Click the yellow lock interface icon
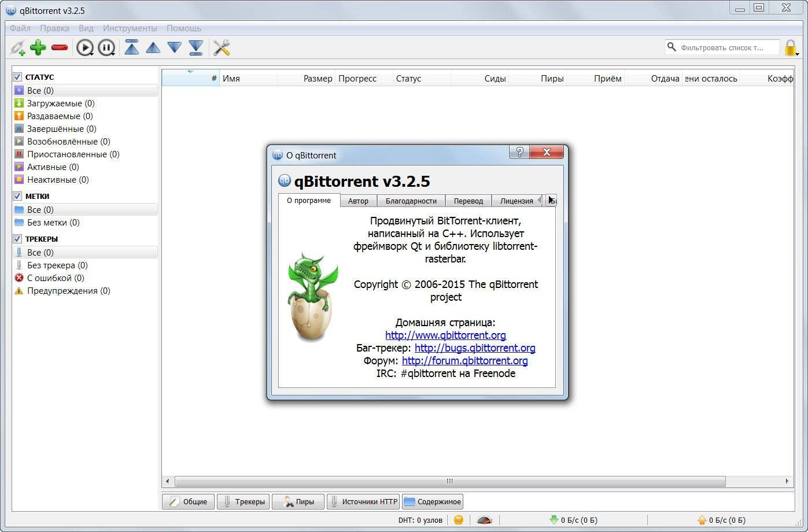 click(791, 47)
